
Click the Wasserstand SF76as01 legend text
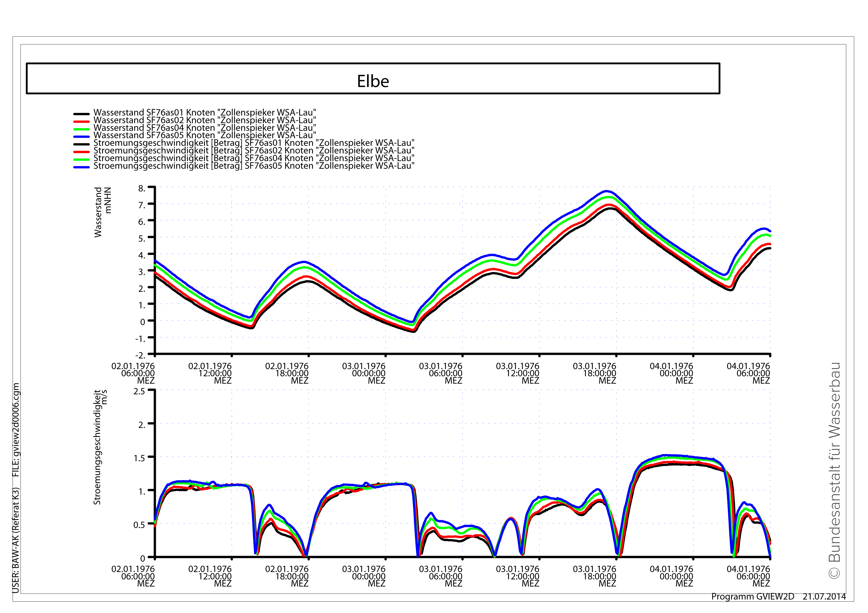(205, 113)
